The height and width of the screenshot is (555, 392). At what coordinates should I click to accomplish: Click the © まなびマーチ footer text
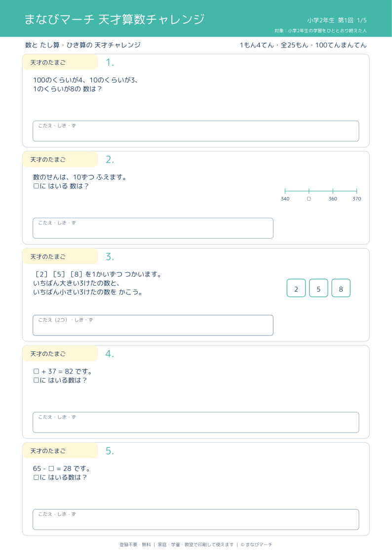pos(256,545)
